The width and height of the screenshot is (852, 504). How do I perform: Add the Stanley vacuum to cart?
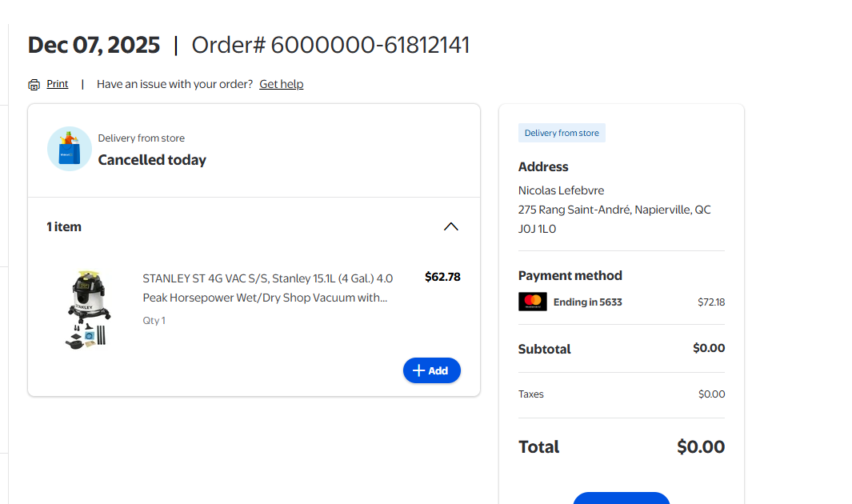coord(432,370)
